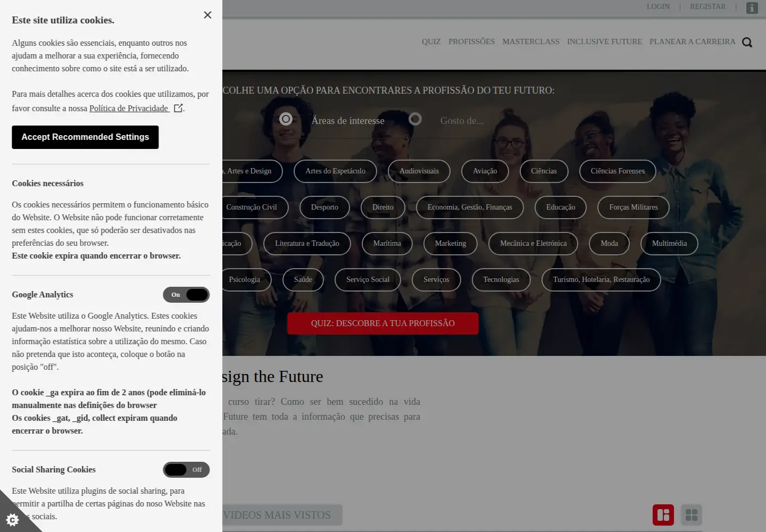Choose Forças Militares area
This screenshot has width=766, height=532.
coord(634,207)
